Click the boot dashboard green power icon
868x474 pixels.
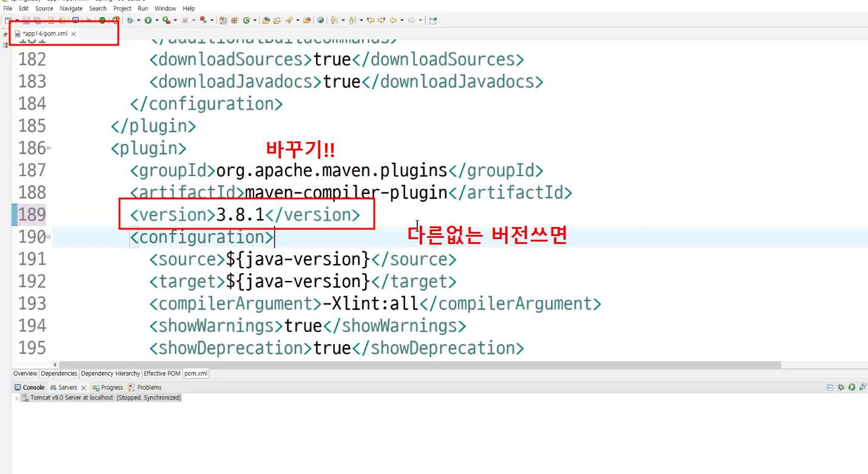pos(103,20)
